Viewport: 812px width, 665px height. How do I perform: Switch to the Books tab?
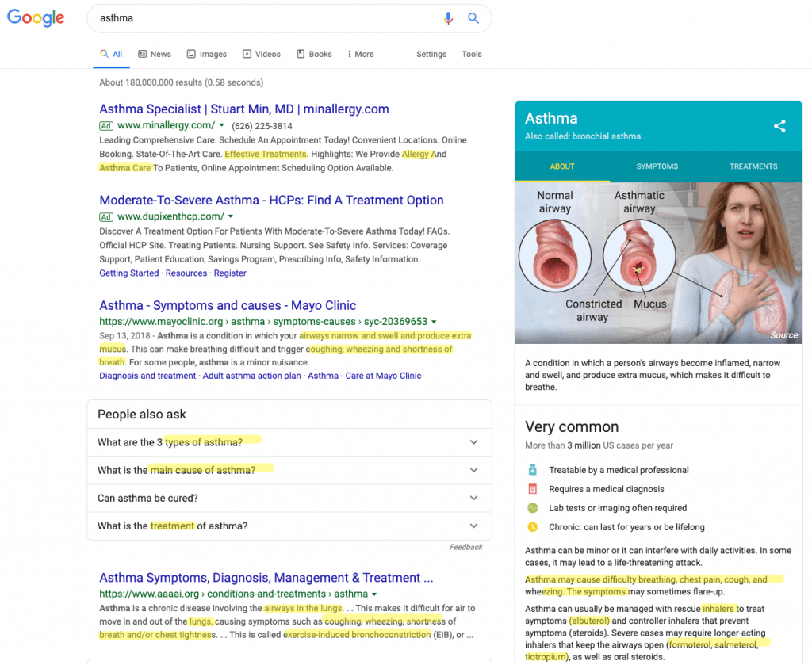[x=314, y=54]
